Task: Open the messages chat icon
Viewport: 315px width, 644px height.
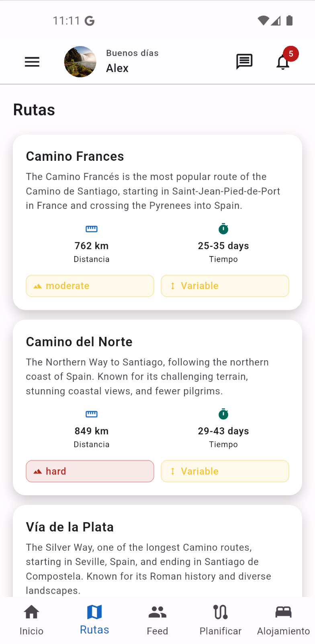Action: (x=244, y=62)
